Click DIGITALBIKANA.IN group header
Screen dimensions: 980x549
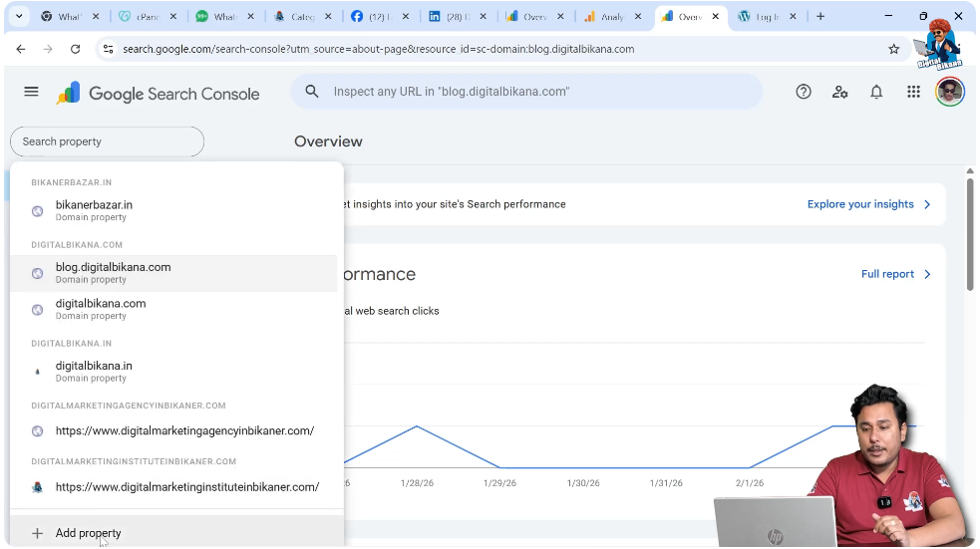(x=71, y=344)
